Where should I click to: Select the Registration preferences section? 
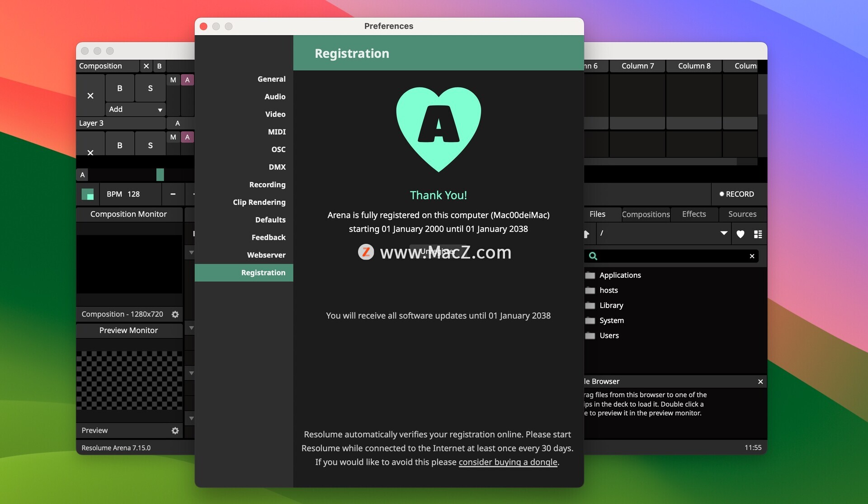point(244,273)
